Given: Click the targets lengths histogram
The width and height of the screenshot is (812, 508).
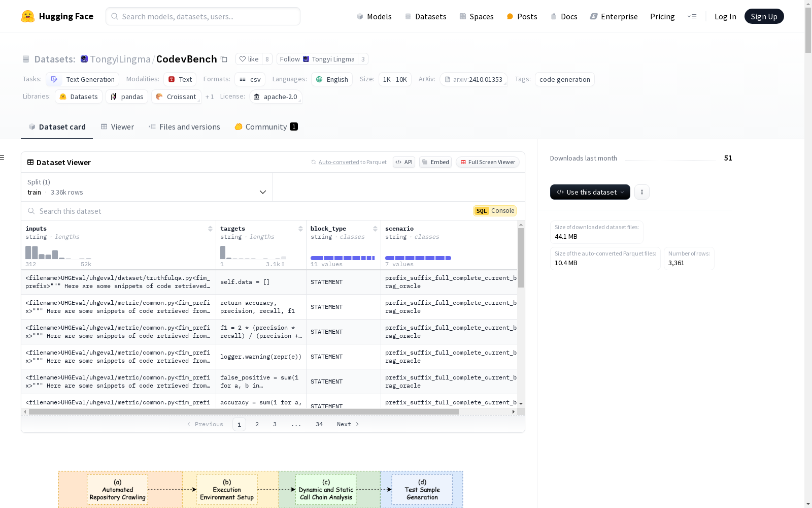Looking at the screenshot, I should coord(253,252).
